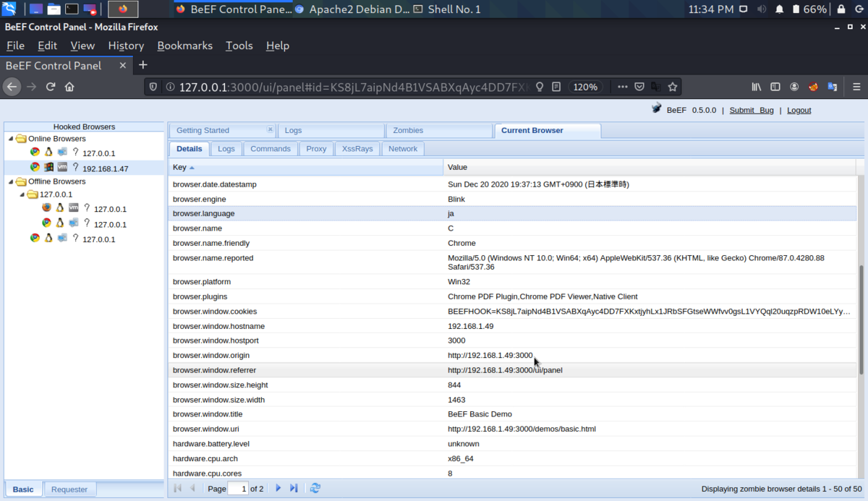Image resolution: width=868 pixels, height=501 pixels.
Task: Open the Firefox account icon
Action: [794, 87]
